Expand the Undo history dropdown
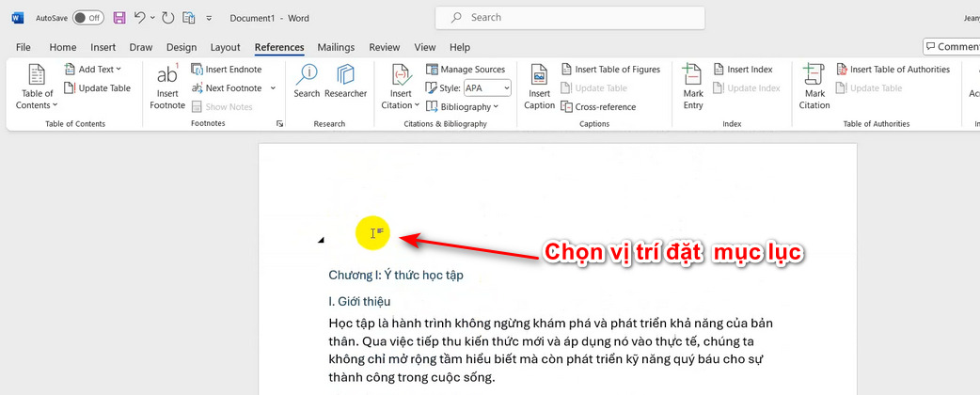Screen dimensions: 980x395 pos(153,18)
